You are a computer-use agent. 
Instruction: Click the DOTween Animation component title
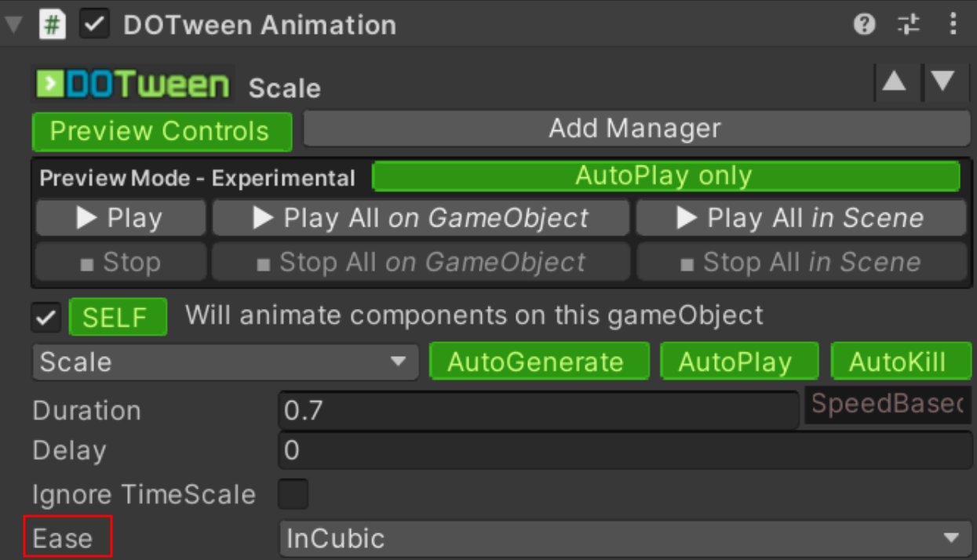[x=260, y=25]
